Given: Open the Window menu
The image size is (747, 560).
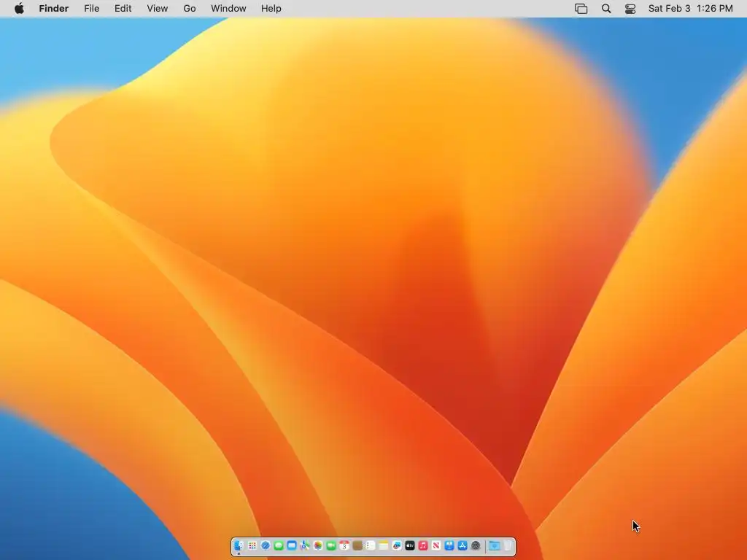Looking at the screenshot, I should [x=228, y=9].
